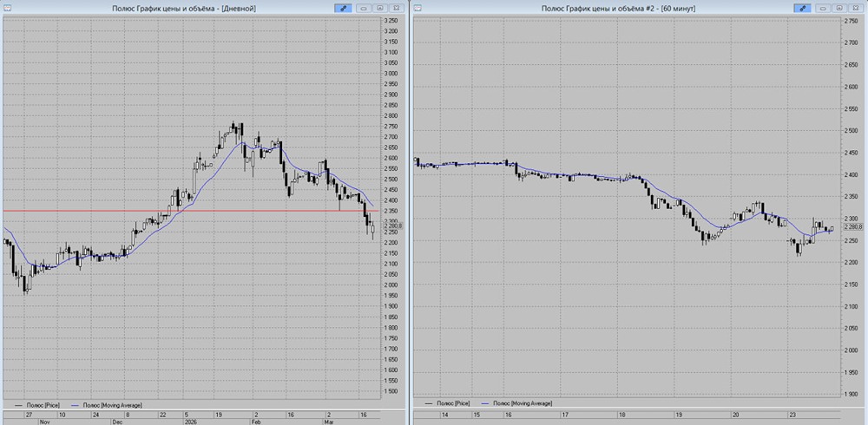This screenshot has width=868, height=425.
Task: Click the date label 14 on the 60-minute time axis
Action: pos(444,415)
